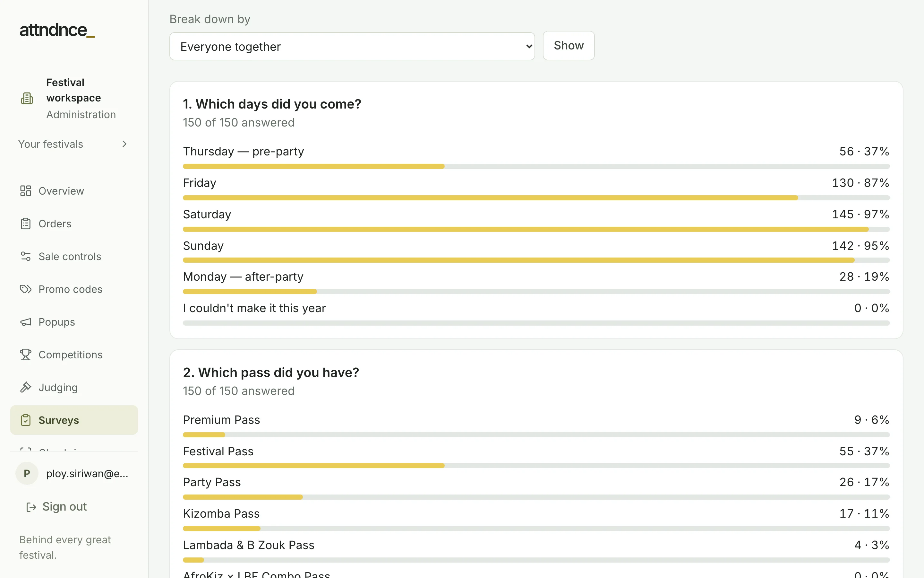Click the Administration subtitle text
This screenshot has height=578, width=924.
click(81, 115)
